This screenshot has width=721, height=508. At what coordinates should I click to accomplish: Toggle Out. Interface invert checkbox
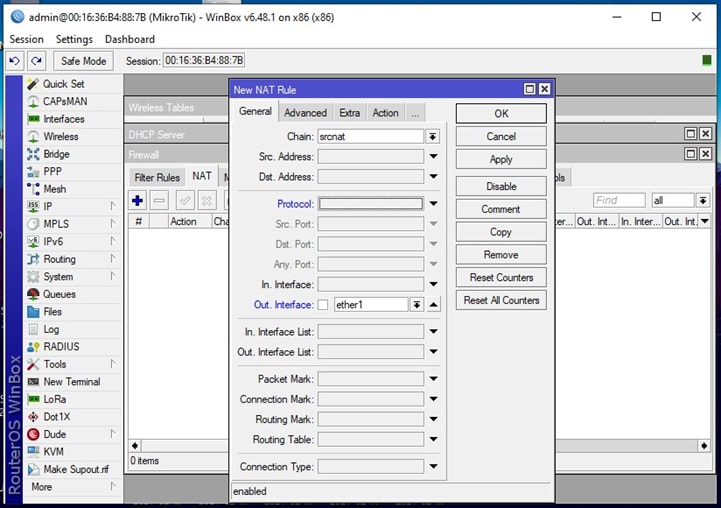(x=323, y=305)
